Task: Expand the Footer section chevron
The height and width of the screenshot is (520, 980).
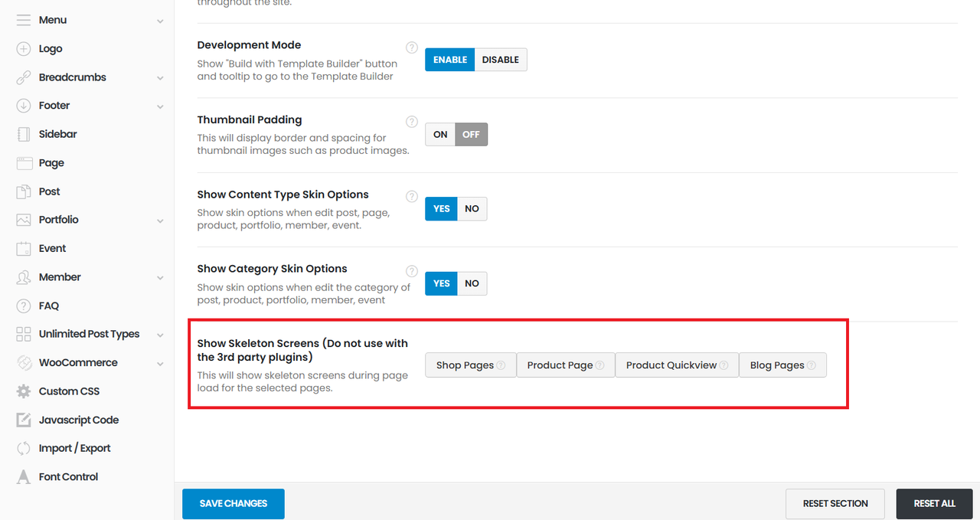Action: click(x=160, y=106)
